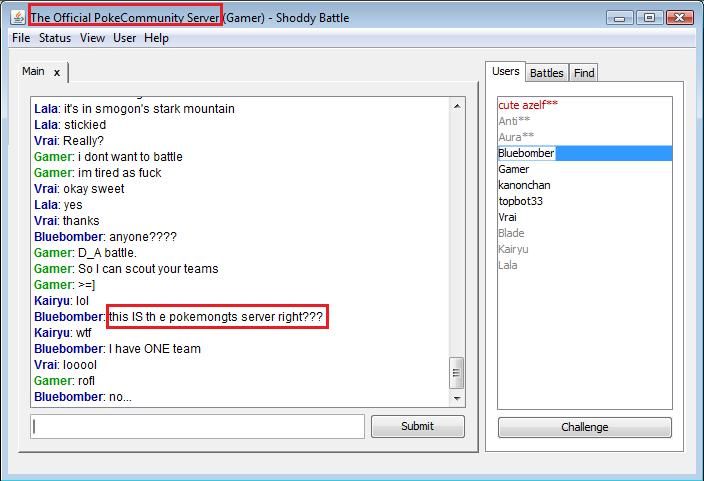Click chat line 'Lala: yes'
Image resolution: width=704 pixels, height=481 pixels.
coord(58,205)
